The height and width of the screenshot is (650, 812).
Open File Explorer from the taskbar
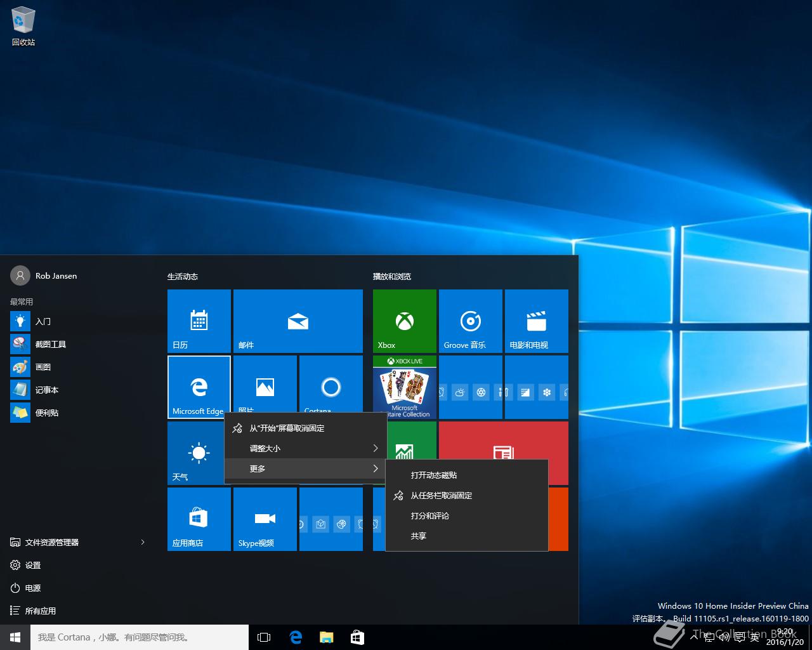click(326, 637)
